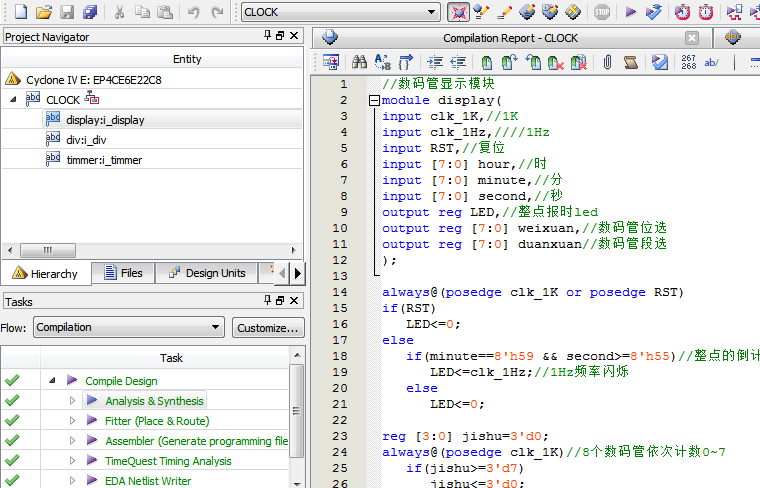Expand the Fitter (Place & Route) task
The height and width of the screenshot is (488, 760).
(x=72, y=421)
